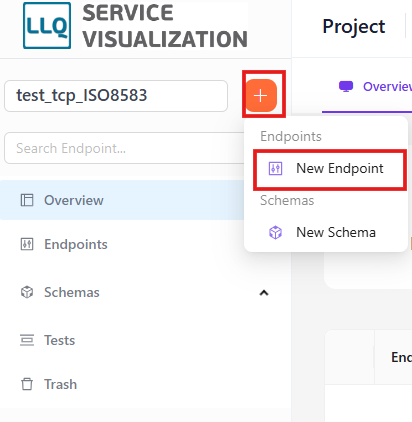Click the test_tcp_ISO8583 project name field

click(116, 96)
